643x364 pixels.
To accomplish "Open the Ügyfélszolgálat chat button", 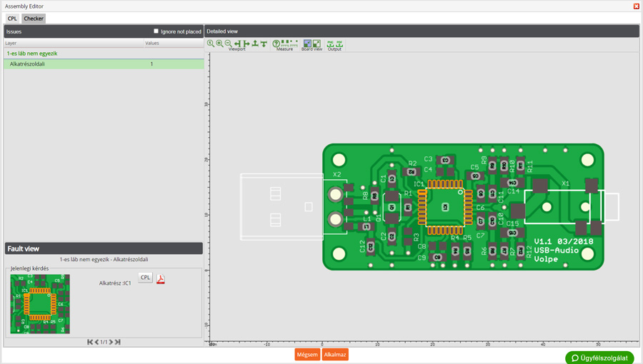I will point(599,358).
